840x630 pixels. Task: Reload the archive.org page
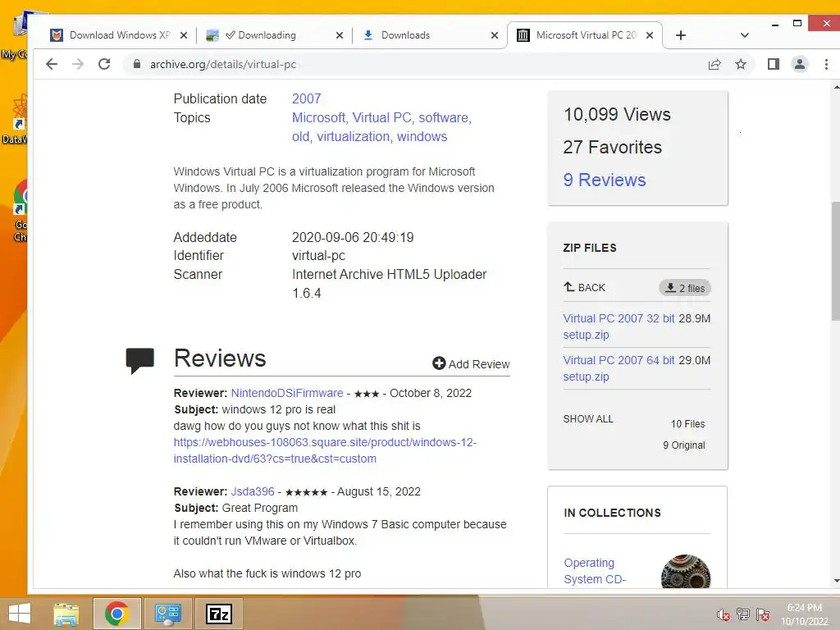click(x=104, y=64)
